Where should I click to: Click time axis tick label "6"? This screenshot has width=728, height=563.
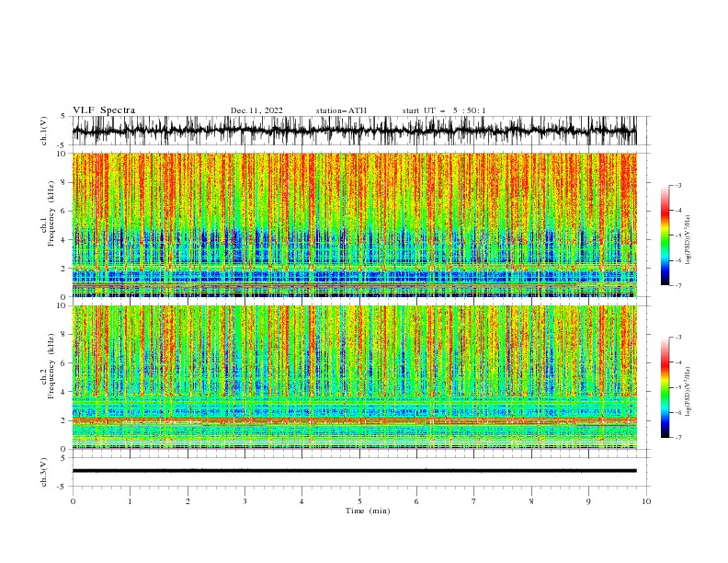(416, 501)
